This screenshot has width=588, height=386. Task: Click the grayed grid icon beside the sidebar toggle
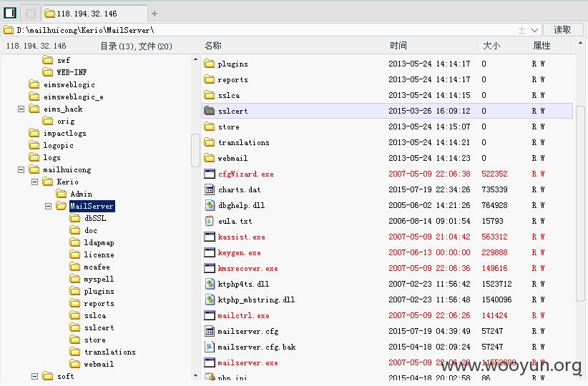[x=30, y=14]
